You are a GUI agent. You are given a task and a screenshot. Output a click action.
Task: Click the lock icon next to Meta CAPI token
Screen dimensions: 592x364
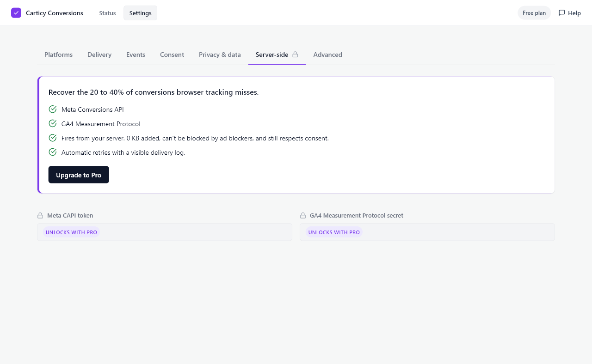(40, 216)
